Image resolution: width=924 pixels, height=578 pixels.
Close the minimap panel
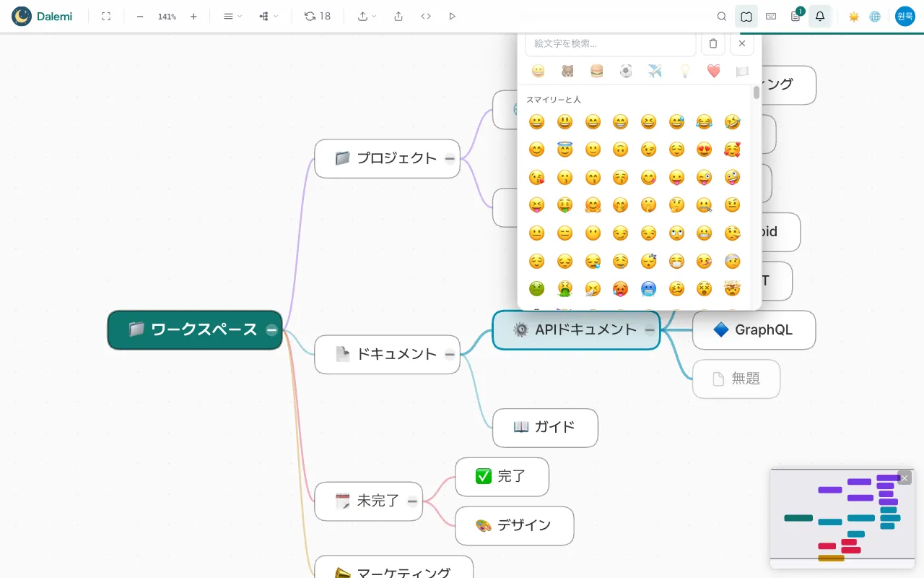click(x=905, y=478)
